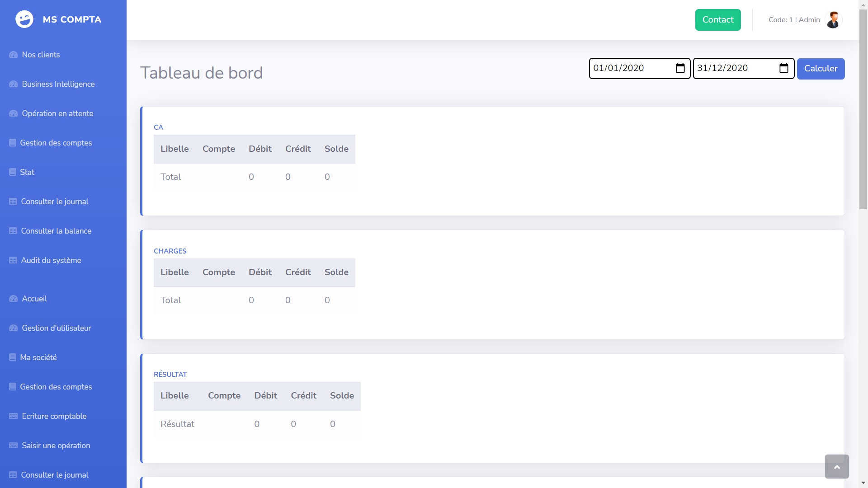Go to Opération en attente
This screenshot has height=488, width=868.
pyautogui.click(x=57, y=113)
